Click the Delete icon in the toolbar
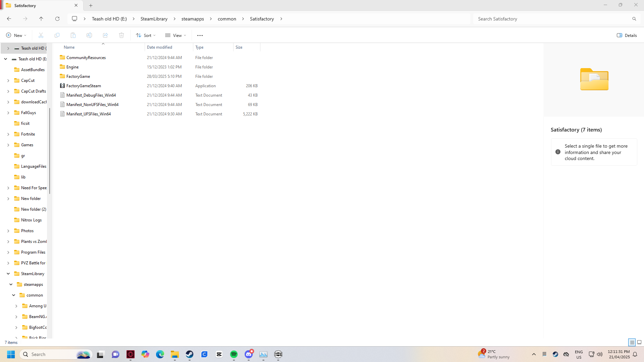 coord(121,35)
